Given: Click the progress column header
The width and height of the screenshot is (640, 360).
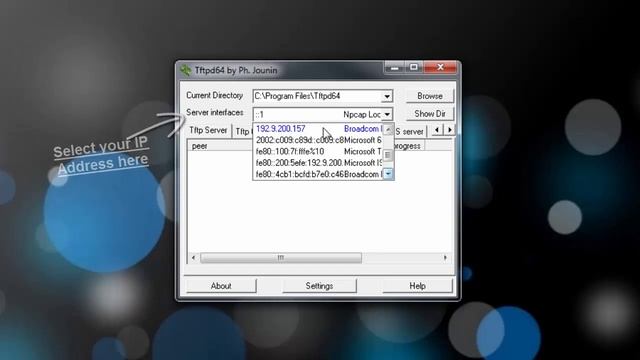Looking at the screenshot, I should [x=409, y=146].
